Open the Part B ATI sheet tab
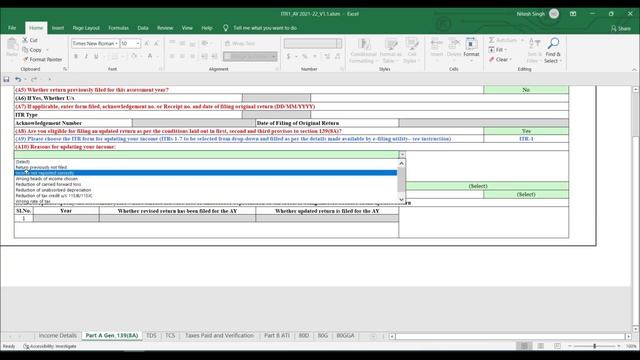This screenshot has width=640, height=360. click(x=277, y=336)
